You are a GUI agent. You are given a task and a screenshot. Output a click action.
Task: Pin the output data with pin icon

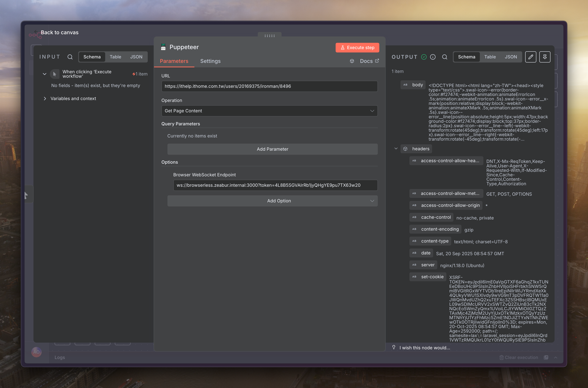545,57
